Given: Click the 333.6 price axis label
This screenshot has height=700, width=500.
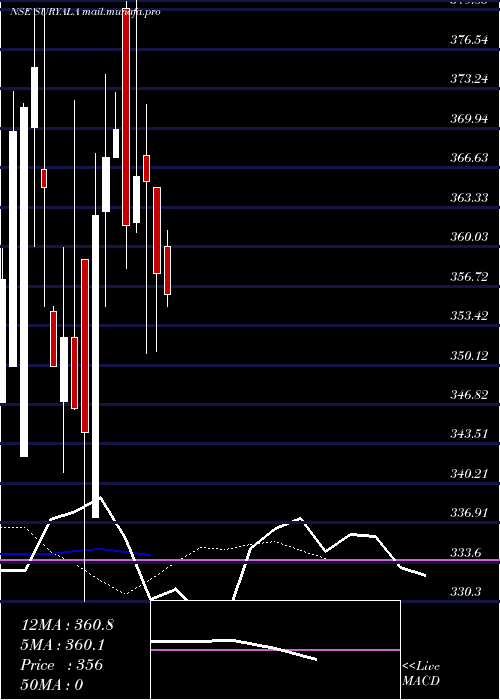Looking at the screenshot, I should pyautogui.click(x=466, y=553).
